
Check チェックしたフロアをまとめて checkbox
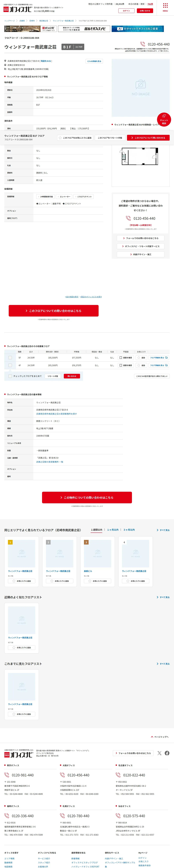[x=10, y=376]
